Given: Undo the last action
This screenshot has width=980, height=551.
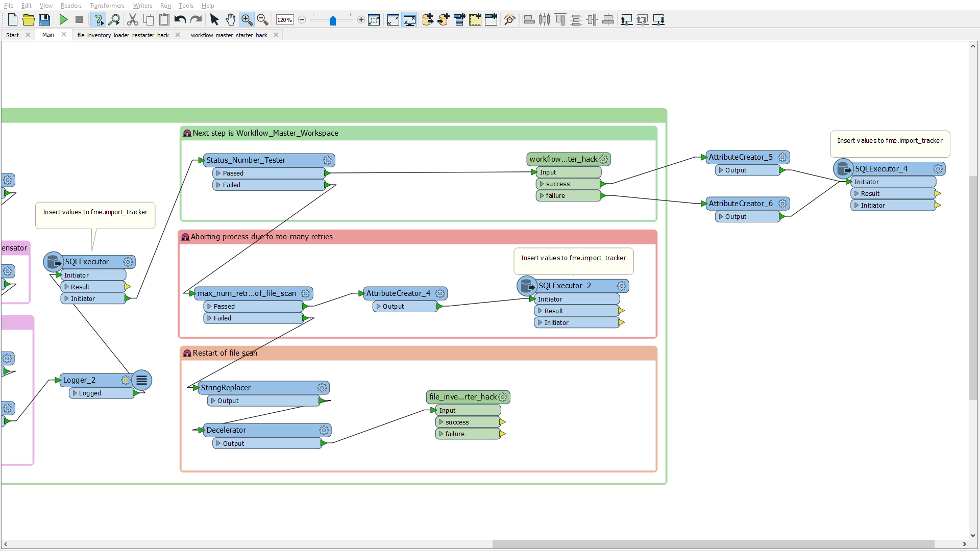Looking at the screenshot, I should pyautogui.click(x=180, y=20).
